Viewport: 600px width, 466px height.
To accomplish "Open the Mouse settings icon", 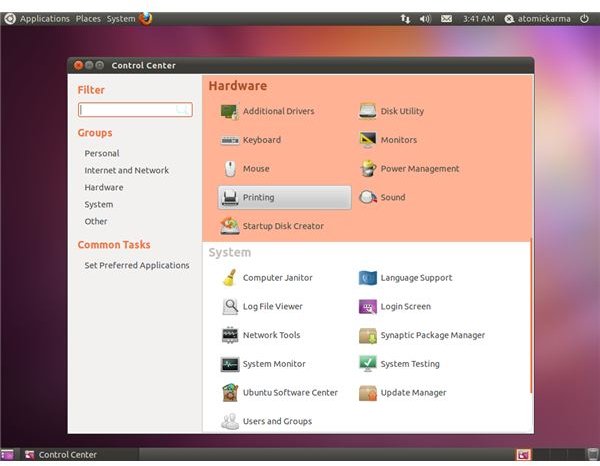I will 230,169.
